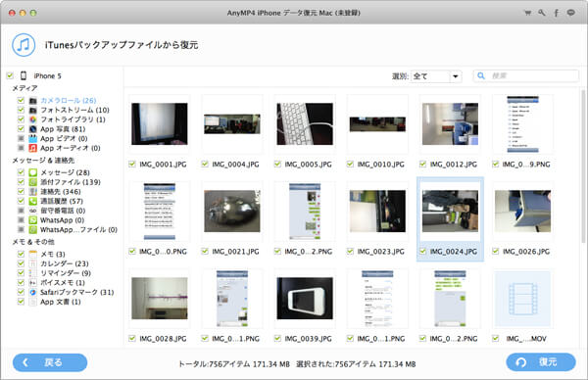Uncheck the カメラロール checkbox
The height and width of the screenshot is (380, 588).
pyautogui.click(x=21, y=100)
